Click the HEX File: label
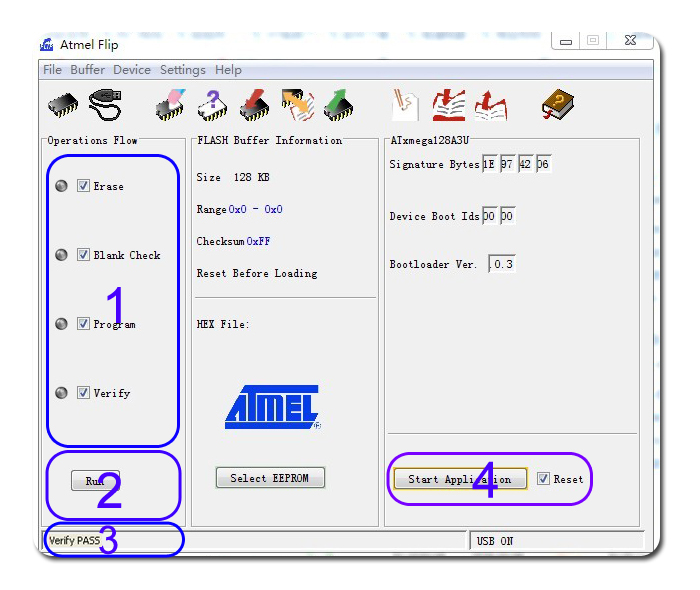The image size is (700, 590). coord(223,324)
